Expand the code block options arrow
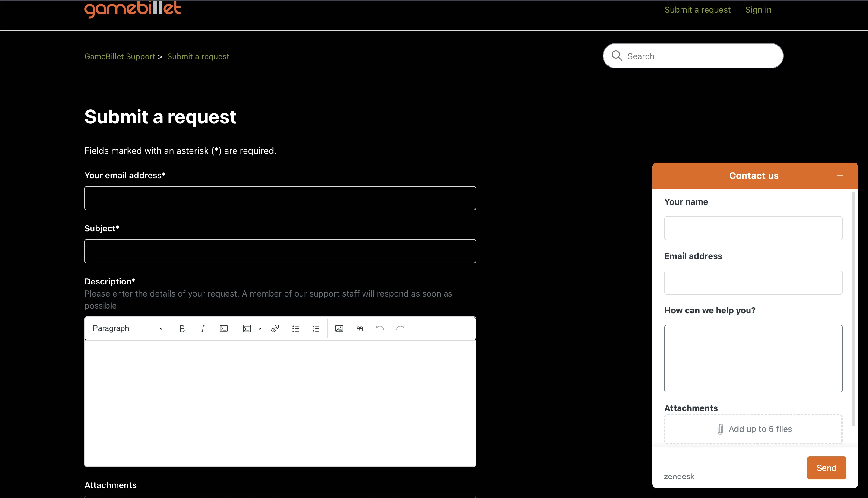 point(260,329)
